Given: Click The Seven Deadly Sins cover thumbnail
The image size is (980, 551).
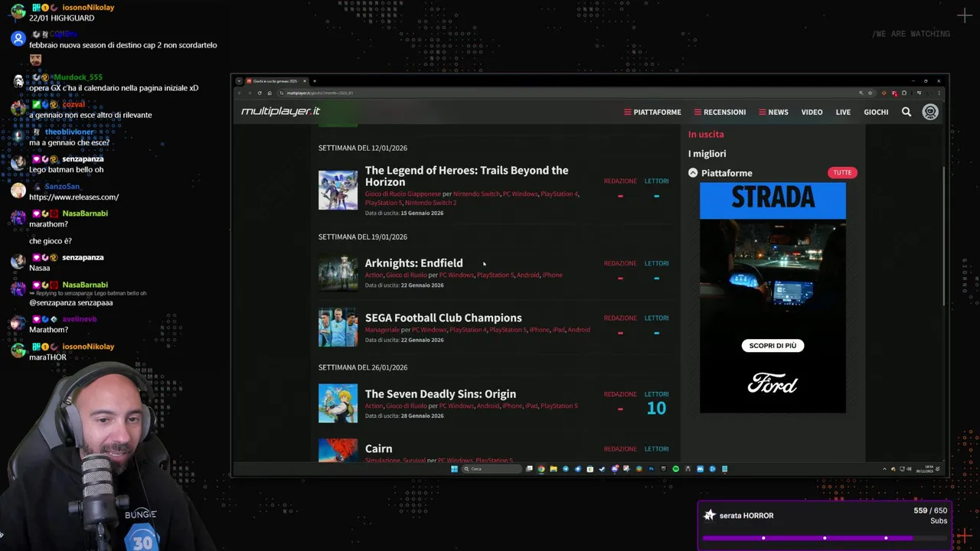Looking at the screenshot, I should (x=338, y=403).
